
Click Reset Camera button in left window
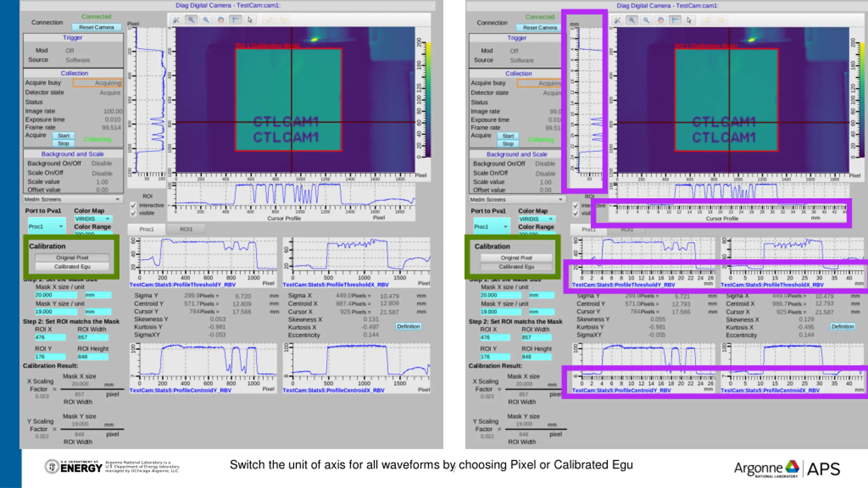pyautogui.click(x=97, y=27)
